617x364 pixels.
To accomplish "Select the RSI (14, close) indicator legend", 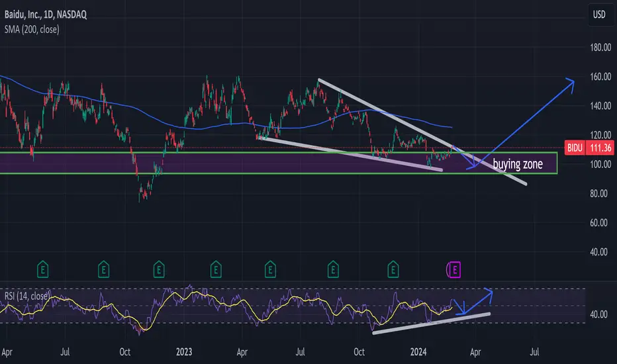I will pyautogui.click(x=26, y=296).
